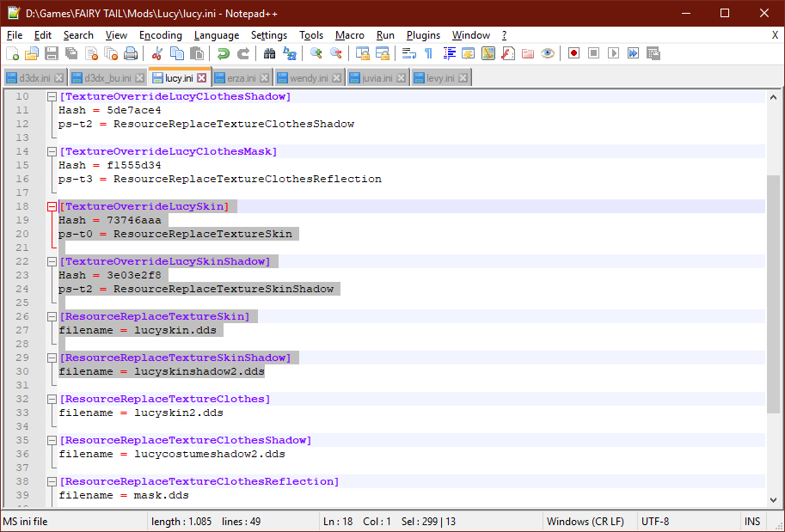Toggle the indent guide icon

click(x=449, y=53)
